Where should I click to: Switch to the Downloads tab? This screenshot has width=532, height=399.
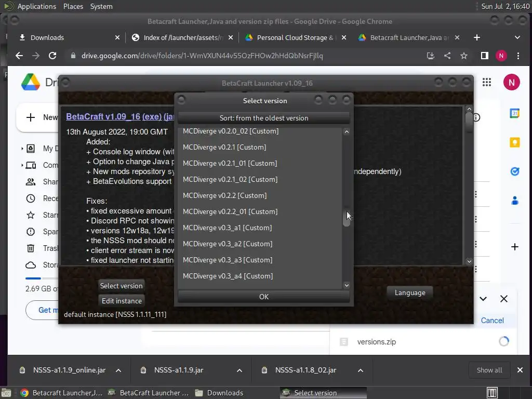(68, 37)
